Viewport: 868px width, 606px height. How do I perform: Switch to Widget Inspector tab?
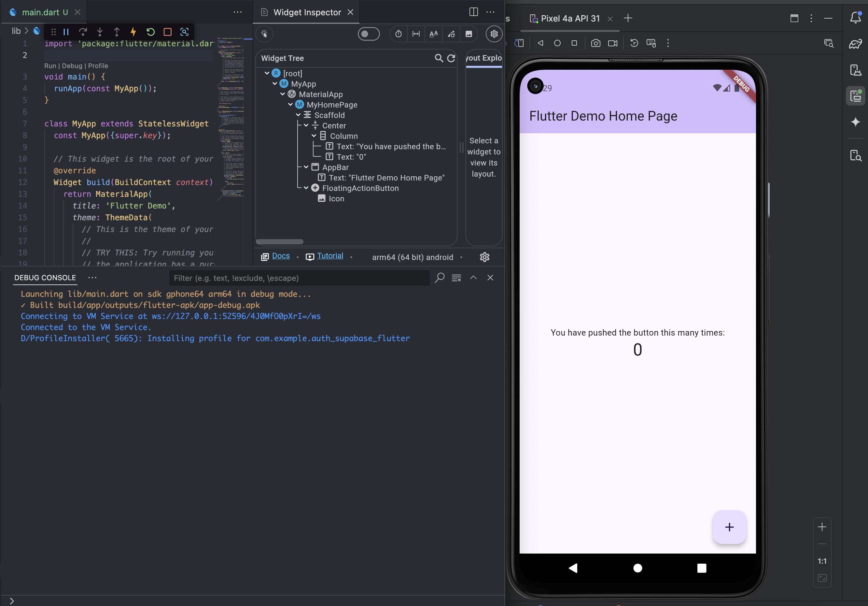(x=307, y=12)
